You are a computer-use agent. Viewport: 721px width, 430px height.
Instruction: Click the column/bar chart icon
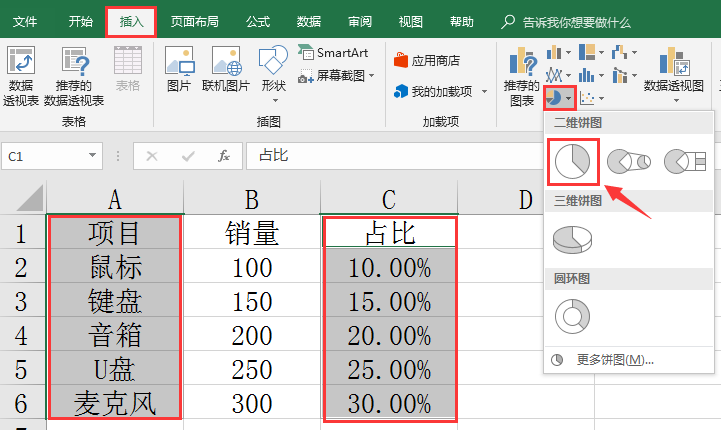pos(554,52)
